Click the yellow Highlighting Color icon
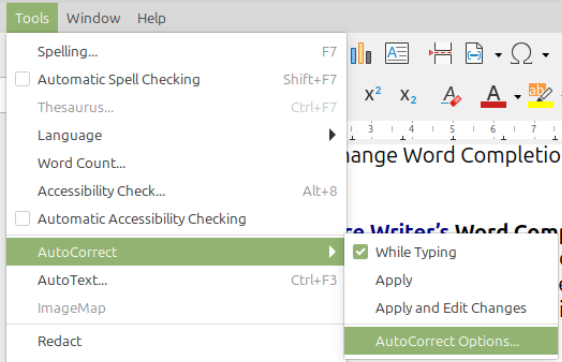Image resolution: width=562 pixels, height=362 pixels. (x=540, y=96)
